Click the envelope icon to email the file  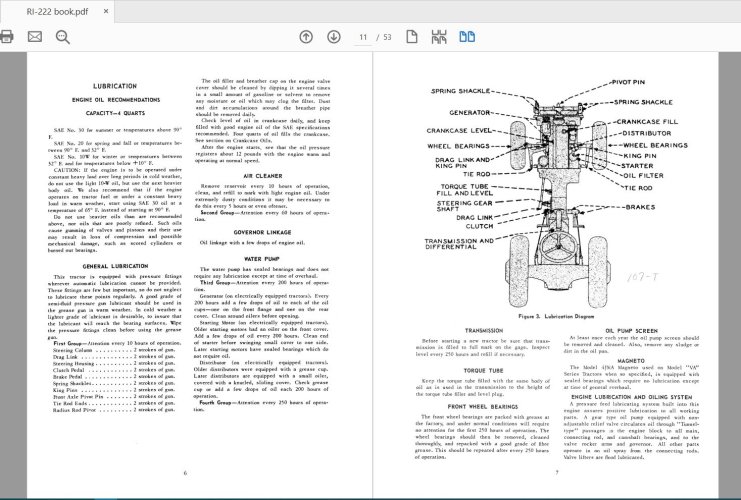click(35, 37)
